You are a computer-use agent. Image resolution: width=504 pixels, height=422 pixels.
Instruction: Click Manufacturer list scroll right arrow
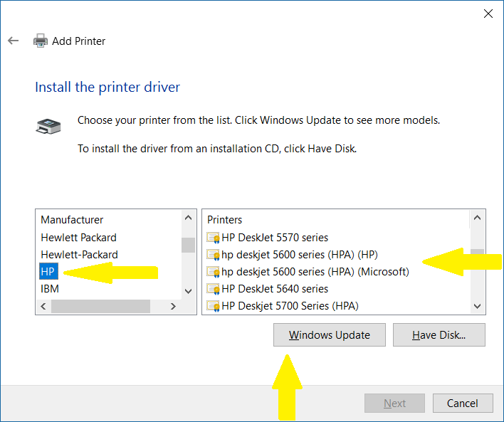173,306
